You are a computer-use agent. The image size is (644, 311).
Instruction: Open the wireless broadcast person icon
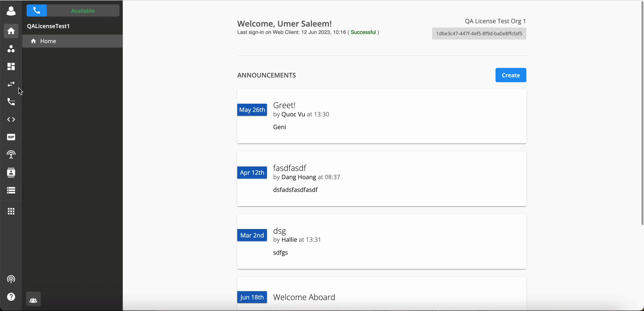coord(11,155)
